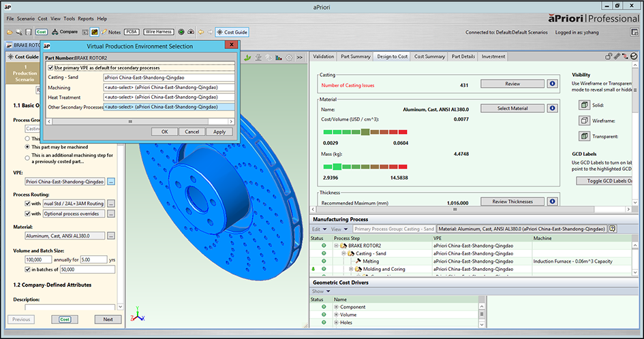Click the cloud upload toolbar icon
This screenshot has width=644, height=339.
(191, 32)
